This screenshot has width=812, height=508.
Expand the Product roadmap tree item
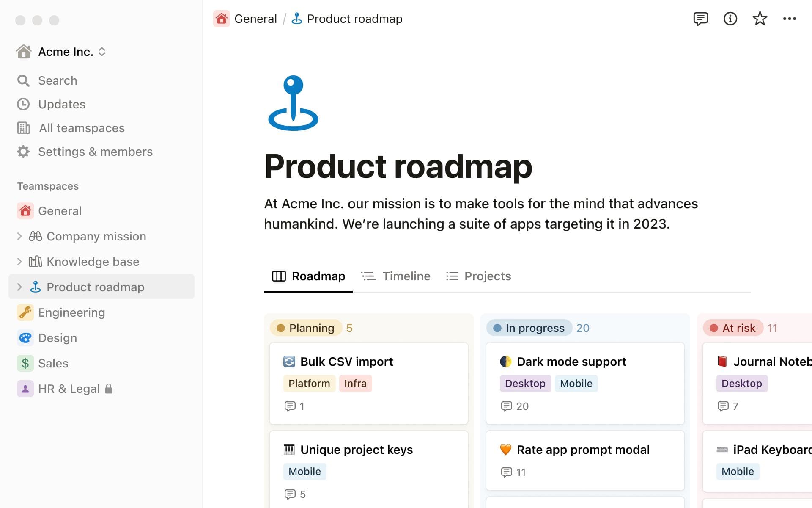19,287
